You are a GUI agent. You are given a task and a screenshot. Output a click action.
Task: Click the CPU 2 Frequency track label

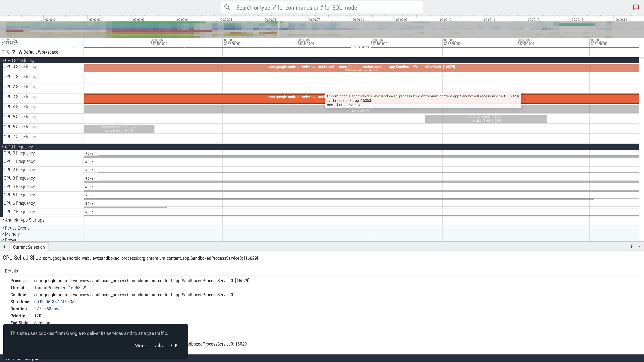19,170
